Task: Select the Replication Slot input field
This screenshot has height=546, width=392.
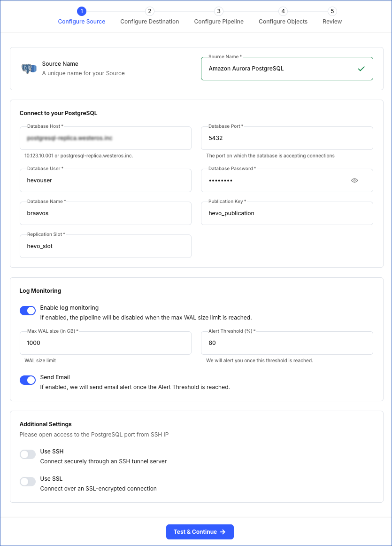Action: click(x=105, y=246)
